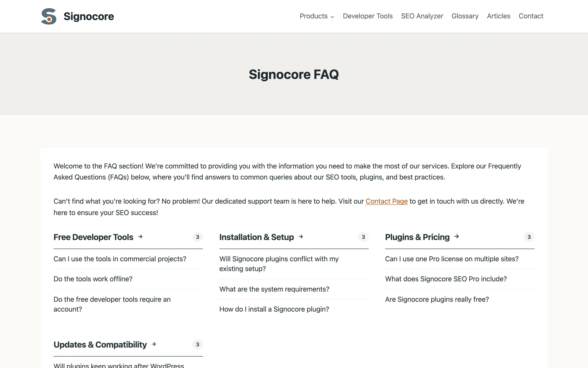Open 'How do I install a Signocore plugin?'
The image size is (588, 368).
pyautogui.click(x=274, y=309)
